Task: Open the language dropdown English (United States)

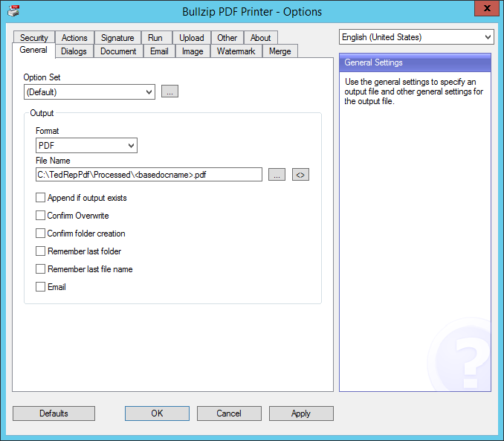Action: coord(416,37)
